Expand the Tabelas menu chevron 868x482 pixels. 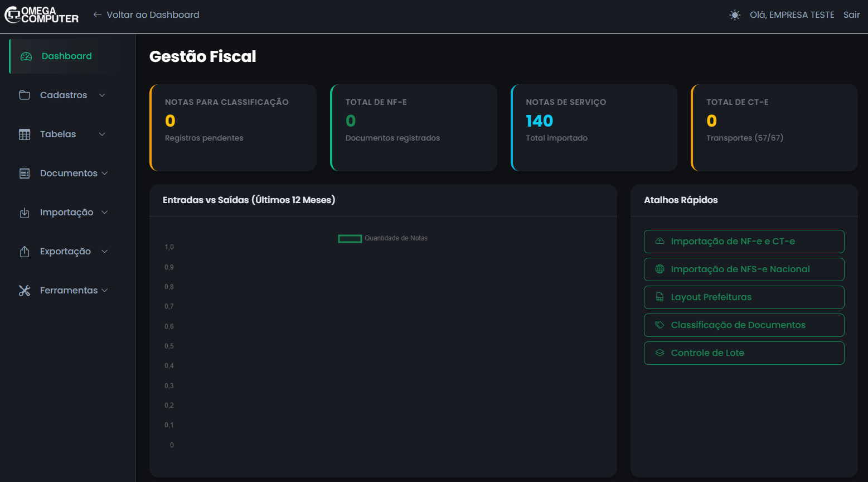[x=102, y=134]
